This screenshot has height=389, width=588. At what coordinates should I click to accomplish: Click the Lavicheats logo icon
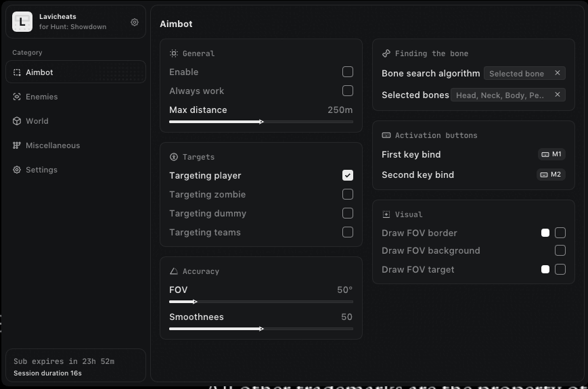click(22, 22)
